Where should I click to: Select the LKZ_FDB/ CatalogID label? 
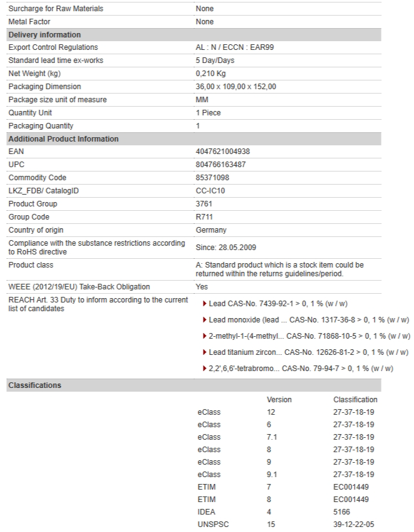[x=44, y=191]
